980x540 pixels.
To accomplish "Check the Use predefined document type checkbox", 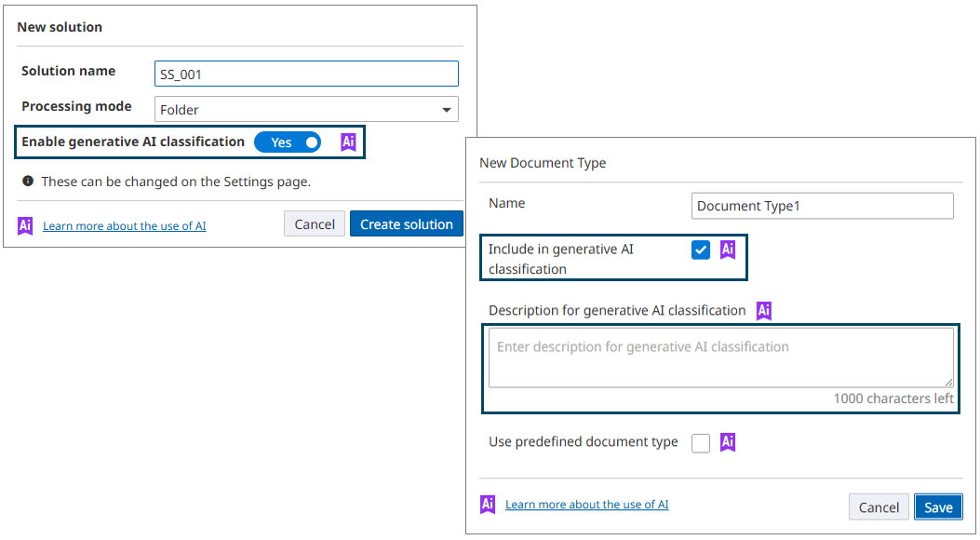I will (700, 442).
